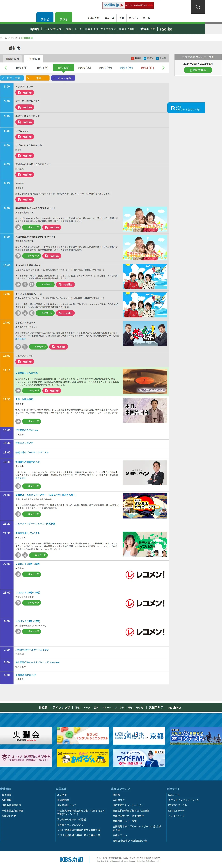Viewport: 222px width, 868px height.
Task: Expand 続きを読む for さらピン！キョウト
Action: tap(20, 339)
